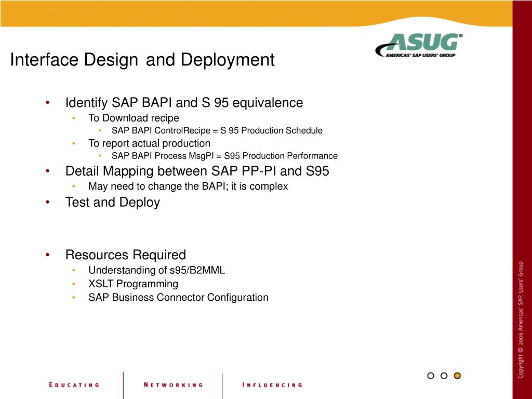
Task: Select the Resources Required heading
Action: [126, 255]
